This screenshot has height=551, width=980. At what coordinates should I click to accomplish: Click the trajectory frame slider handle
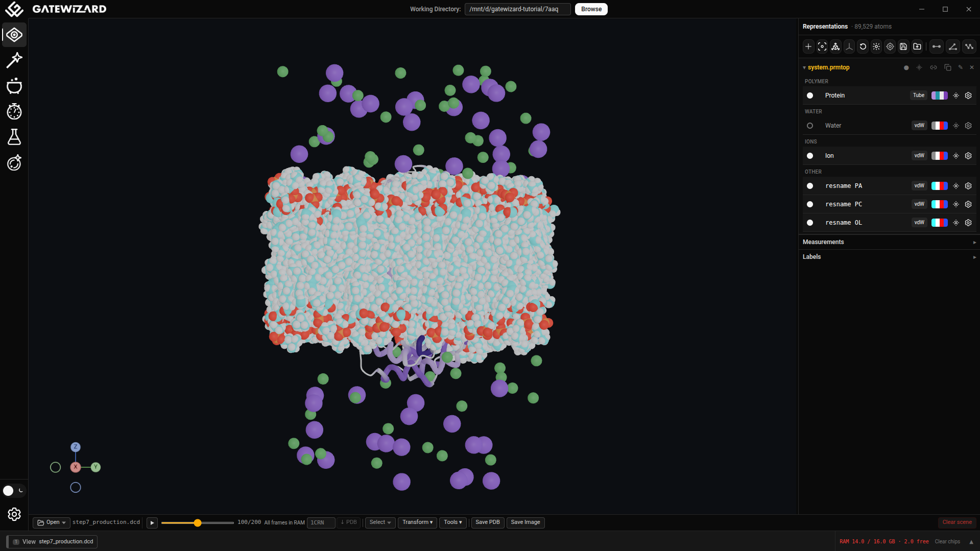click(x=198, y=523)
